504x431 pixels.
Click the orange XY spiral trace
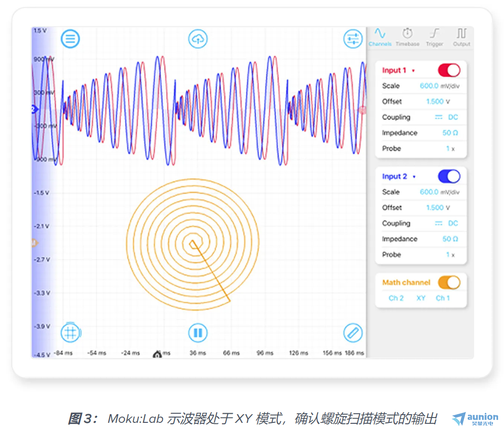(x=193, y=244)
